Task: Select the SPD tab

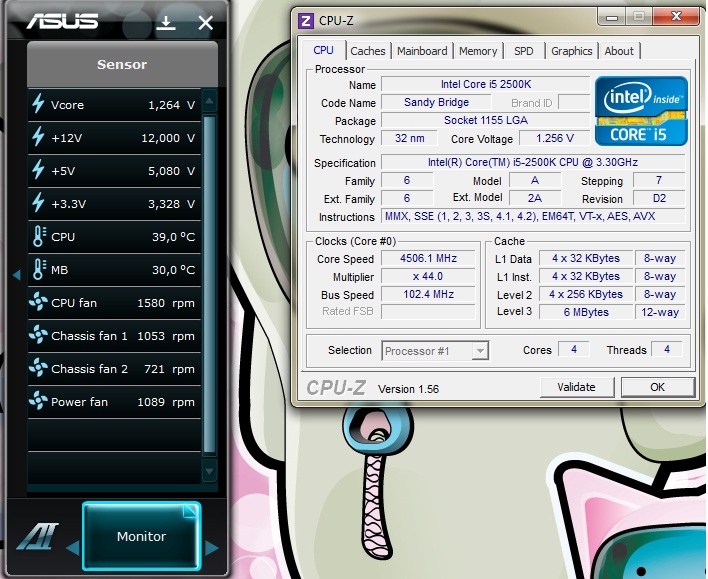Action: [x=523, y=51]
